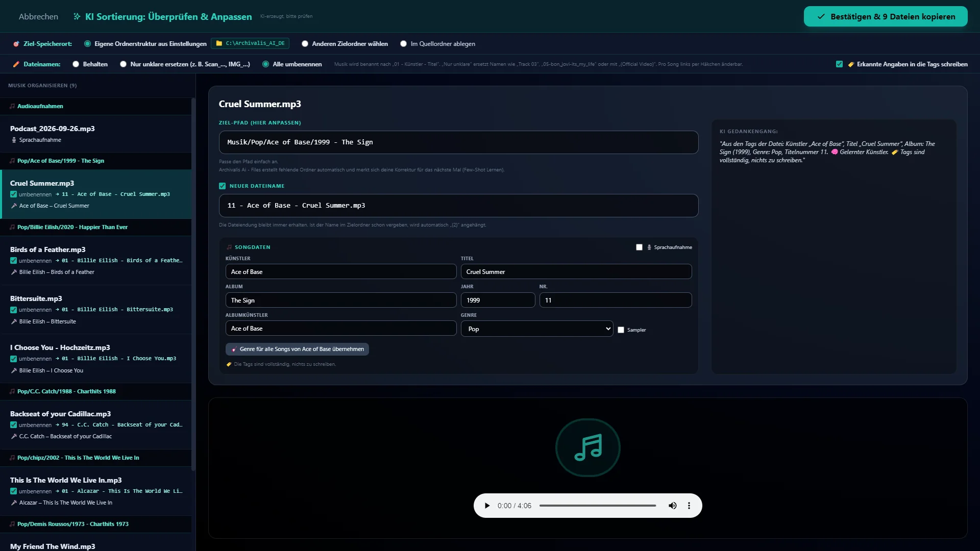Enable the Sprachaufnahme checkbox in Songdaten
Viewport: 980px width, 551px height.
click(639, 247)
